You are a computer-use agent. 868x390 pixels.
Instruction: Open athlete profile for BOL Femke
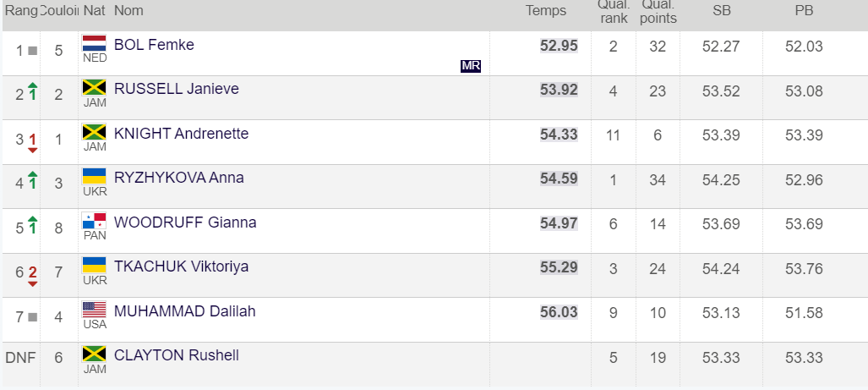click(x=154, y=45)
